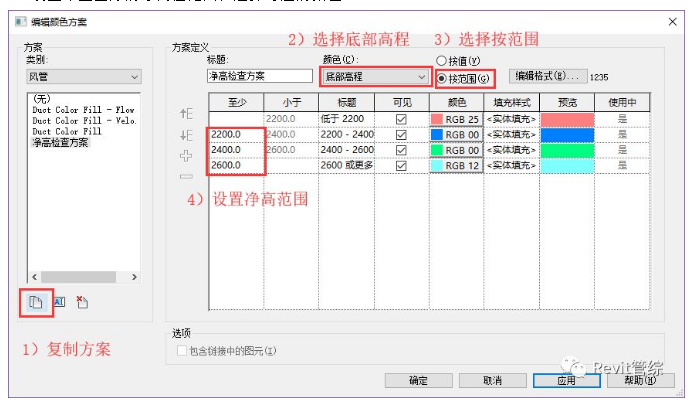Click the 至少 column header

click(236, 103)
